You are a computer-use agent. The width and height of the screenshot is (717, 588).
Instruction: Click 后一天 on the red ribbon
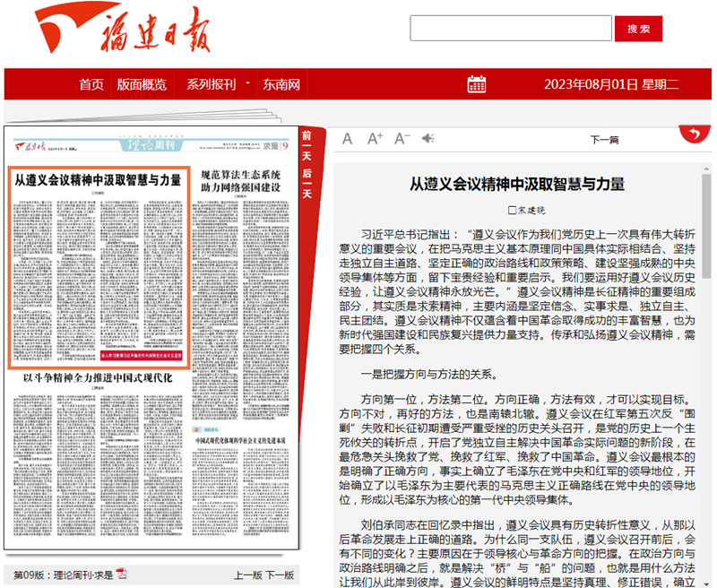pos(307,182)
